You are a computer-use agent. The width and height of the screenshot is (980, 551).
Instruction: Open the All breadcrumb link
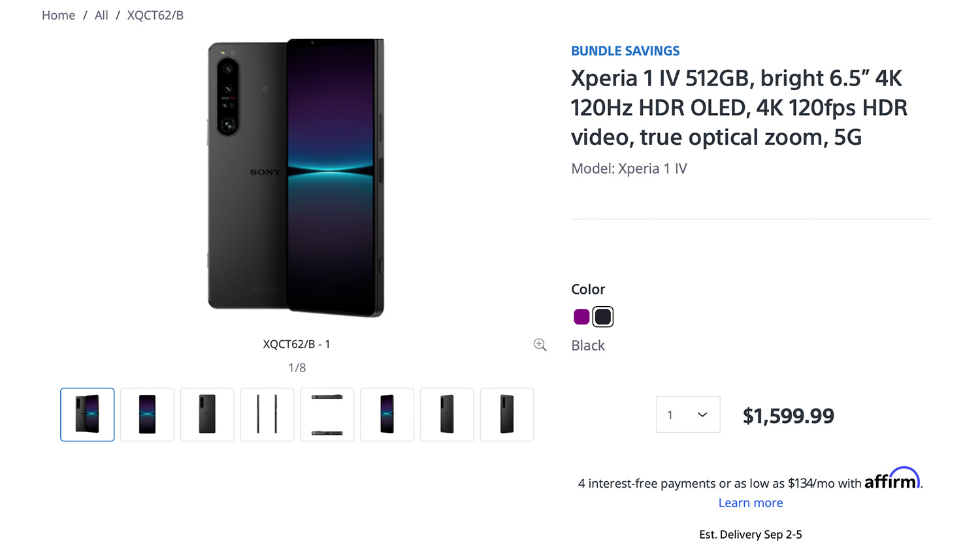coord(101,15)
